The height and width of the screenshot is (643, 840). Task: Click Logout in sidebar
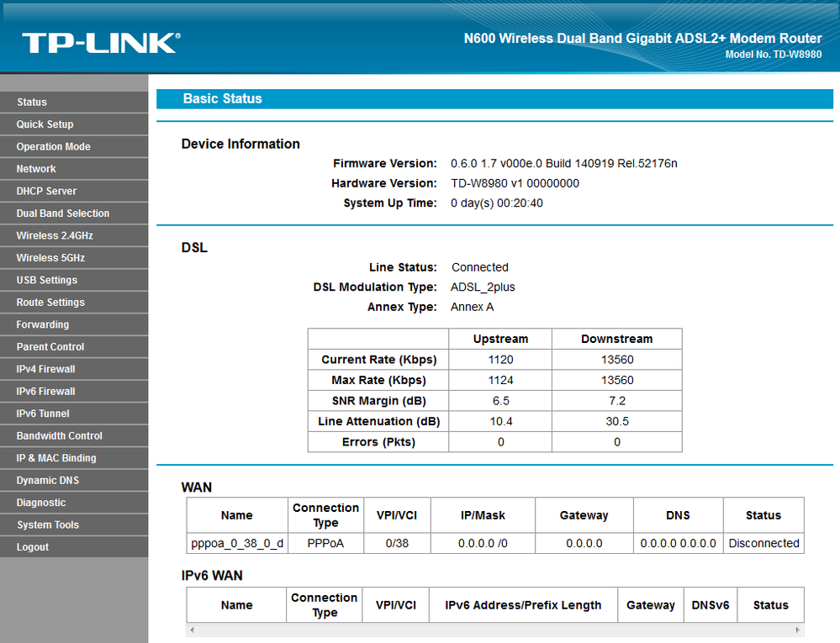click(74, 547)
